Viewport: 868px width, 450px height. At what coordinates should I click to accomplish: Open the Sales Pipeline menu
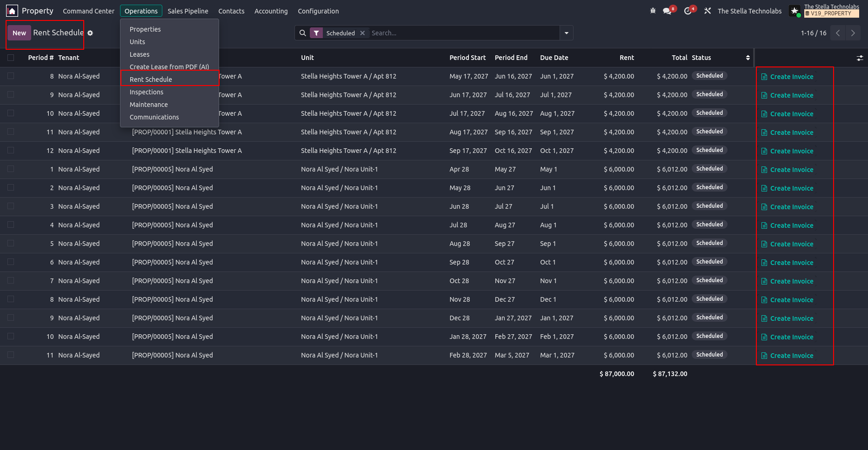click(188, 11)
